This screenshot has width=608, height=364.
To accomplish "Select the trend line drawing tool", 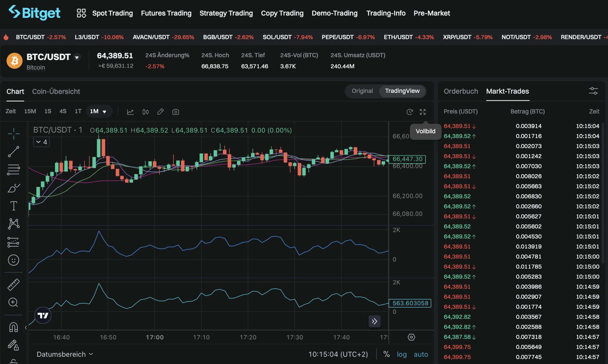I will click(x=14, y=152).
